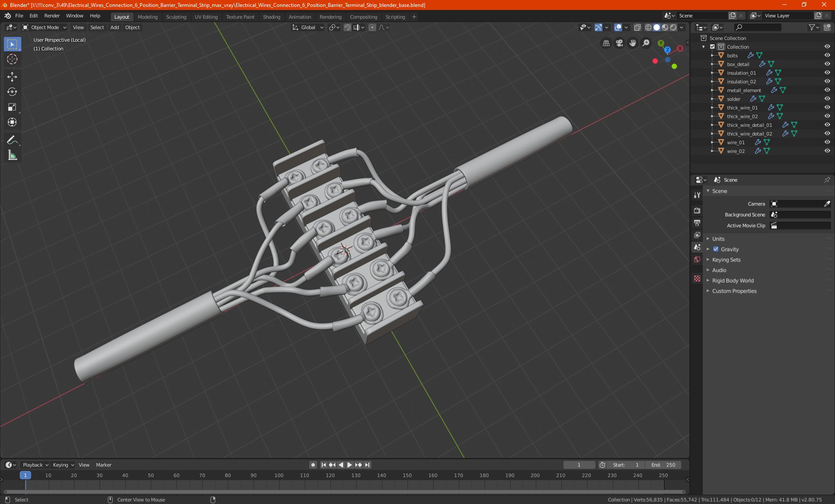Screen dimensions: 835x504
Task: Hide the bolts object
Action: pos(827,55)
